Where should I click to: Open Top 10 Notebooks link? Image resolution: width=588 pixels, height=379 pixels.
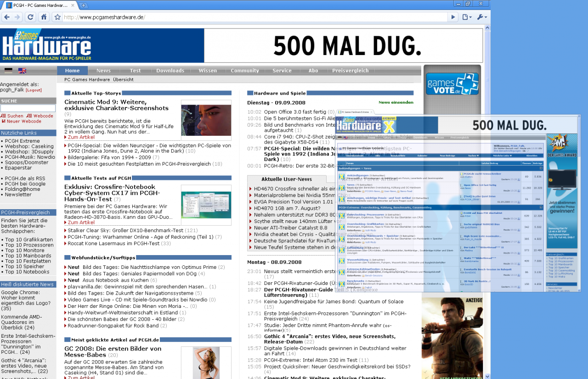click(x=27, y=272)
